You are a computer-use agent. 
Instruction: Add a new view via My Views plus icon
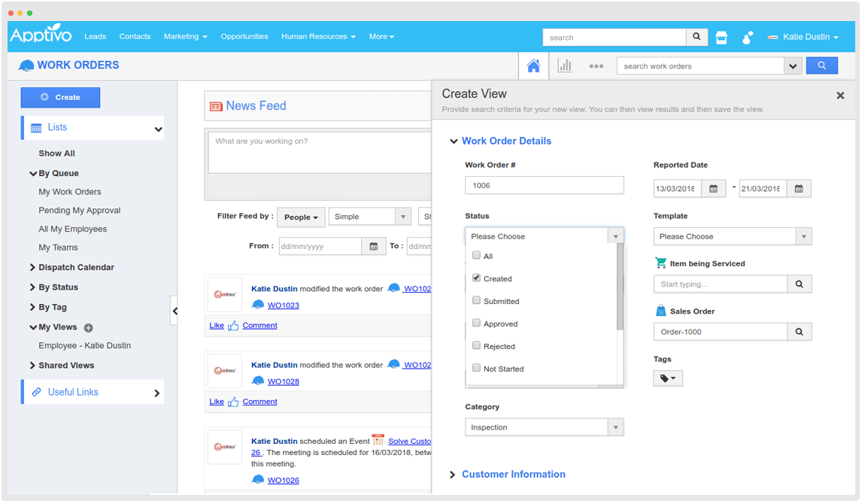click(88, 329)
